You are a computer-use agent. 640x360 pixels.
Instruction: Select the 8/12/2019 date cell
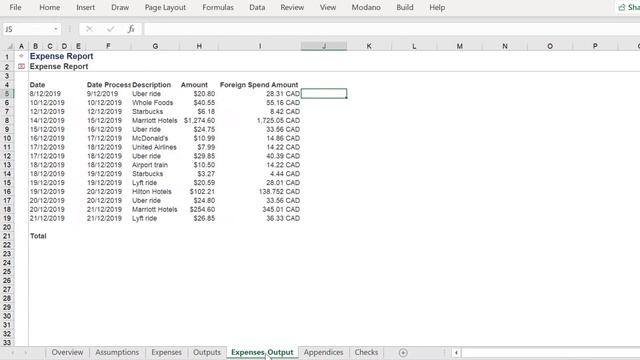(x=45, y=93)
